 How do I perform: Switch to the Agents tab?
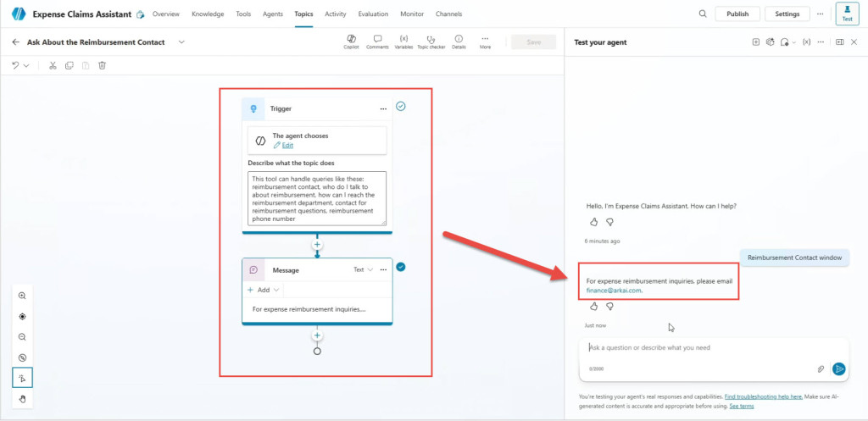273,14
